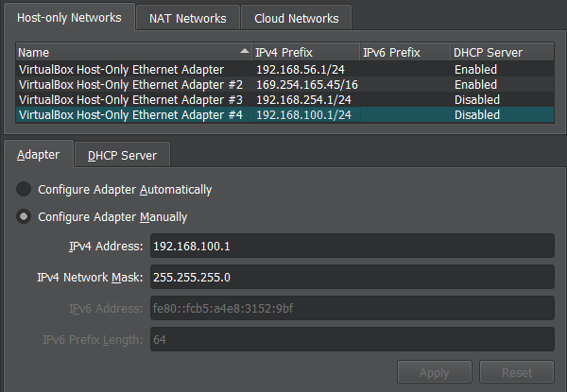Switch to the NAT Networks tab
This screenshot has width=567, height=392.
pos(188,18)
